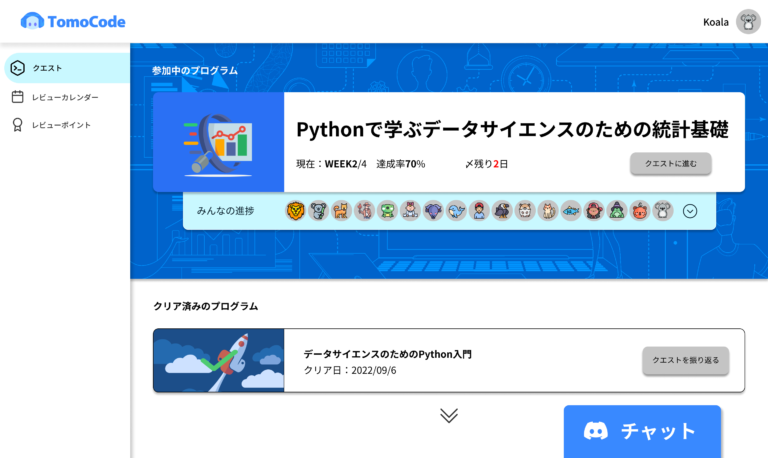Click the Discord logo on chat button

click(x=596, y=431)
